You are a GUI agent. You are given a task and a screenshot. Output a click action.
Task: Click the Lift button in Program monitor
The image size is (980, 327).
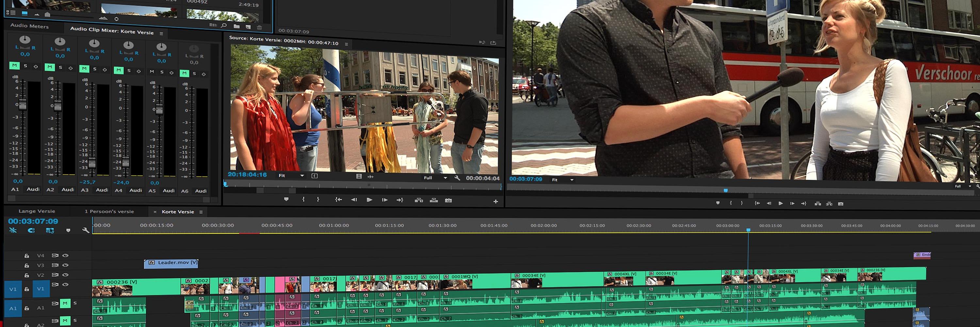pos(818,204)
